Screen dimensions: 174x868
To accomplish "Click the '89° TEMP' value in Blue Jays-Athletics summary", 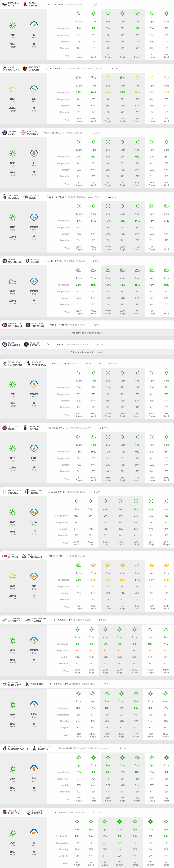I will click(x=13, y=715).
